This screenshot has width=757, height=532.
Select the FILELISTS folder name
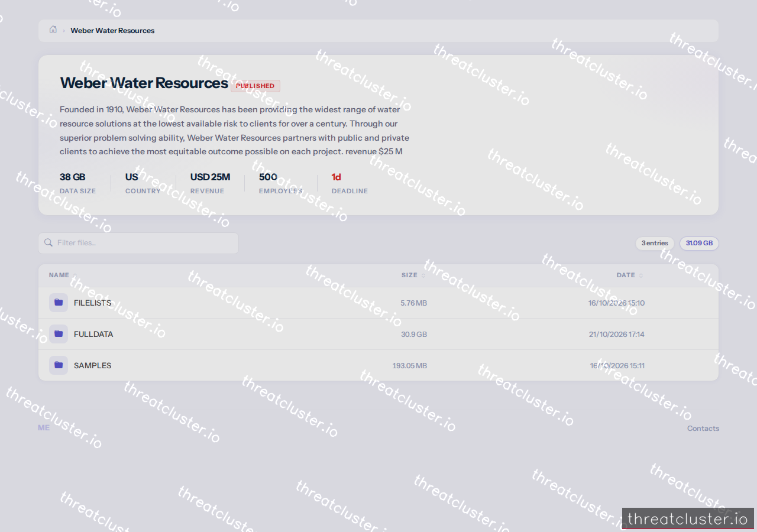93,303
